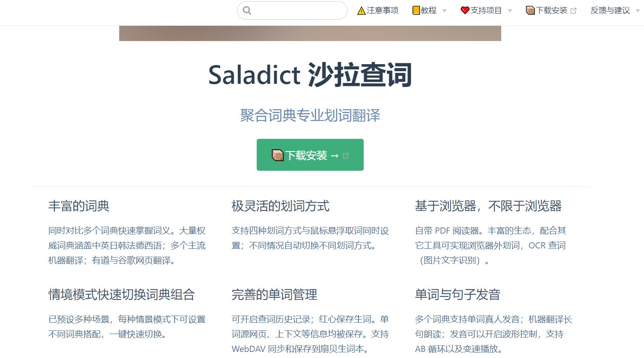
Task: Click the package icon in the navbar
Action: click(530, 10)
